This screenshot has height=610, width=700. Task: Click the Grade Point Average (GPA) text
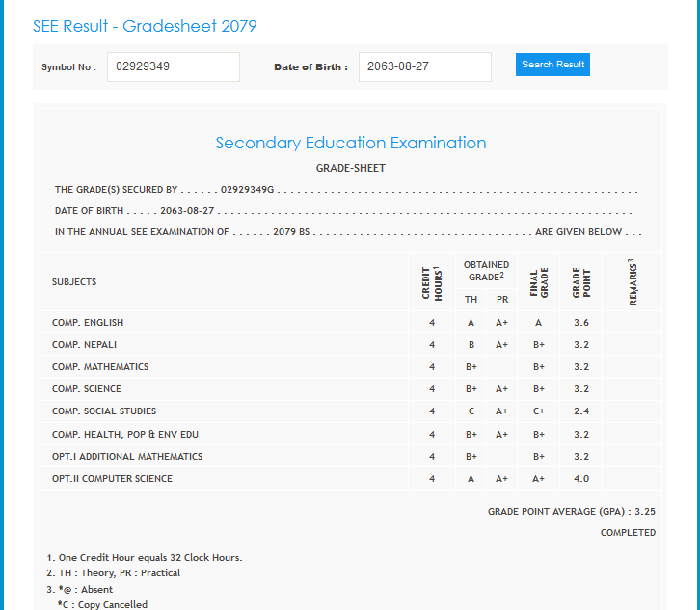(571, 511)
